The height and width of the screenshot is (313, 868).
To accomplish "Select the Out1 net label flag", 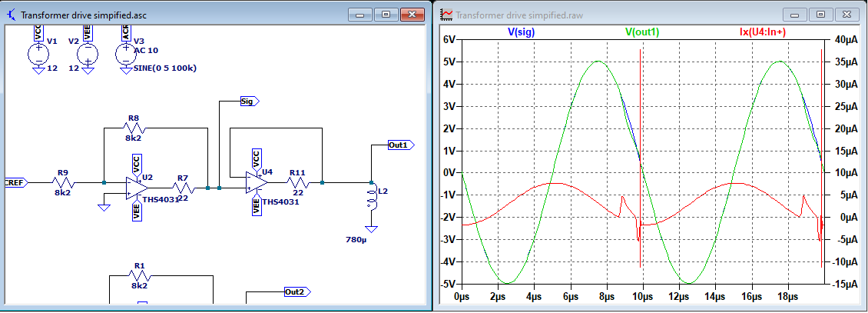I will click(x=400, y=145).
